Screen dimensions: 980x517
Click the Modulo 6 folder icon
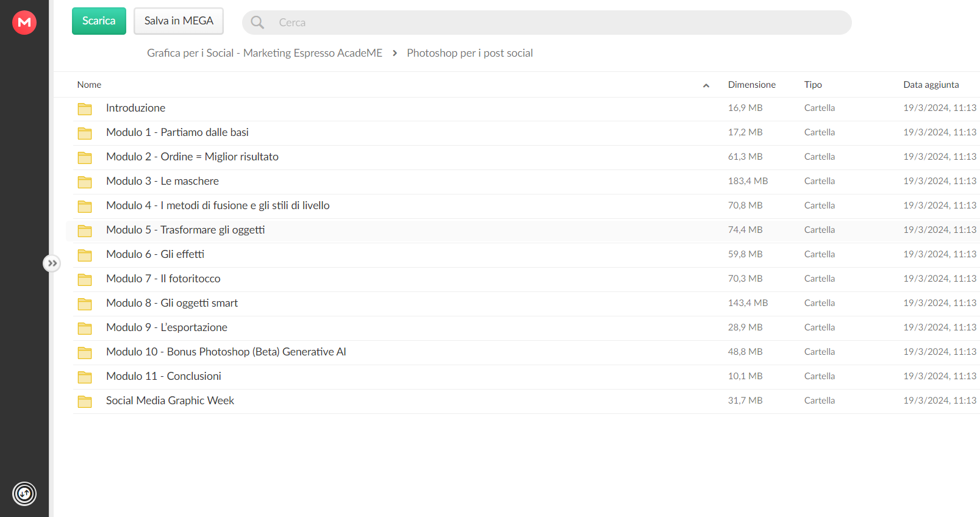(x=85, y=255)
